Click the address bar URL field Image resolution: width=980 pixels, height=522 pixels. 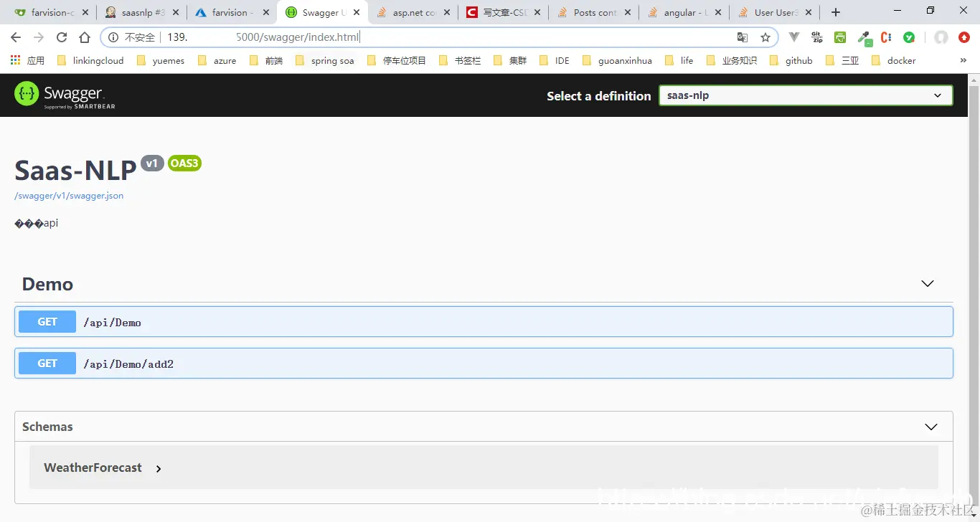click(438, 37)
